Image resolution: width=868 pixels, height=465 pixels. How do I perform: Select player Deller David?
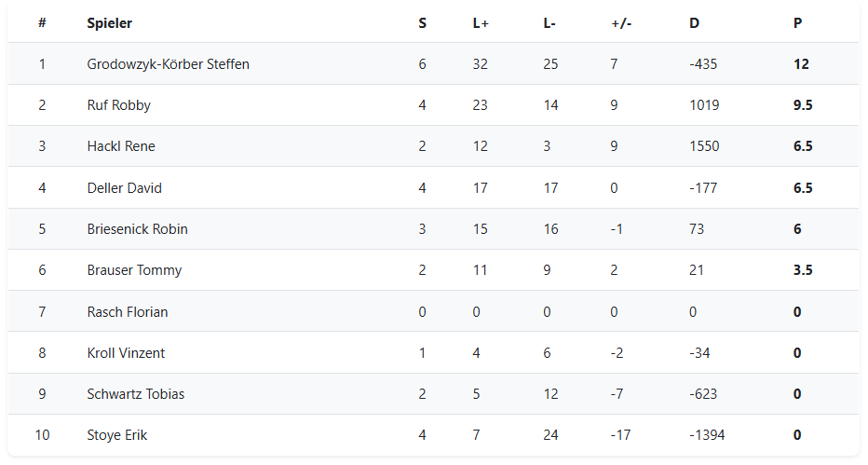tap(124, 188)
